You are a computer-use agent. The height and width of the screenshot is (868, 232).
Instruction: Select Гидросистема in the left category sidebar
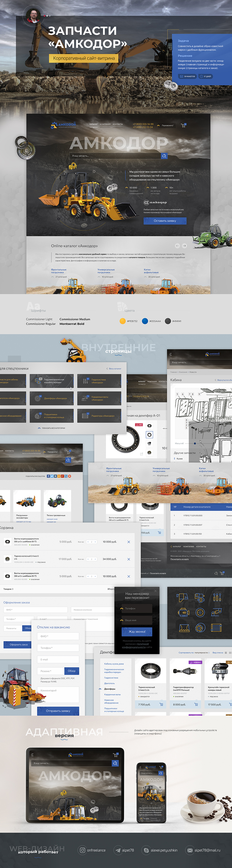click(111, 677)
